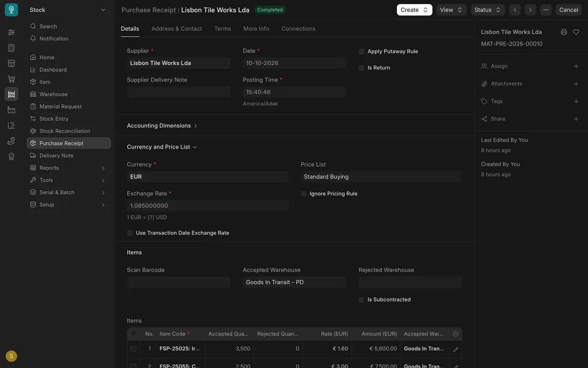The image size is (588, 368).
Task: Click the printer icon beside document title
Action: point(564,32)
